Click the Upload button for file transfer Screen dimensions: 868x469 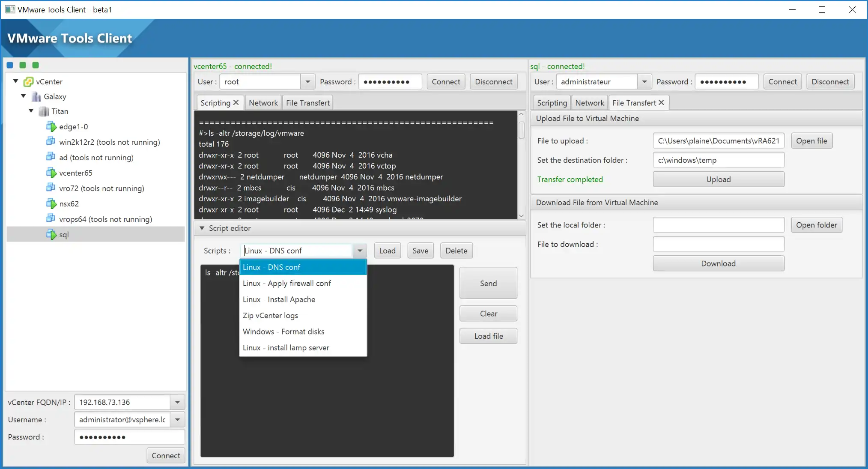[718, 179]
